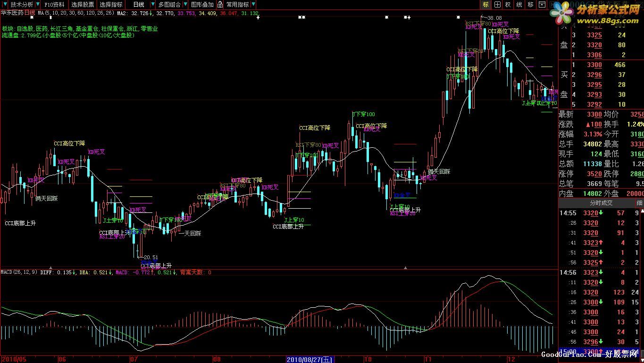Expand the dropdown arrow after 多图组合
Image resolution: width=644 pixels, height=363 pixels.
click(x=185, y=5)
